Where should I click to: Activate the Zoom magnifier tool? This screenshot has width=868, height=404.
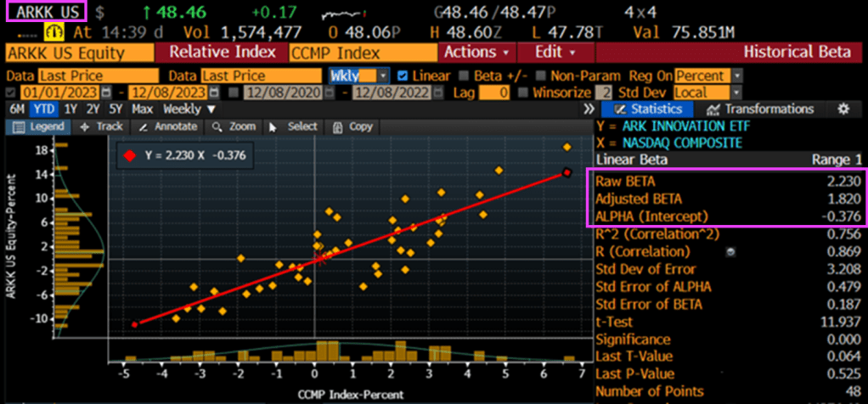tap(234, 126)
